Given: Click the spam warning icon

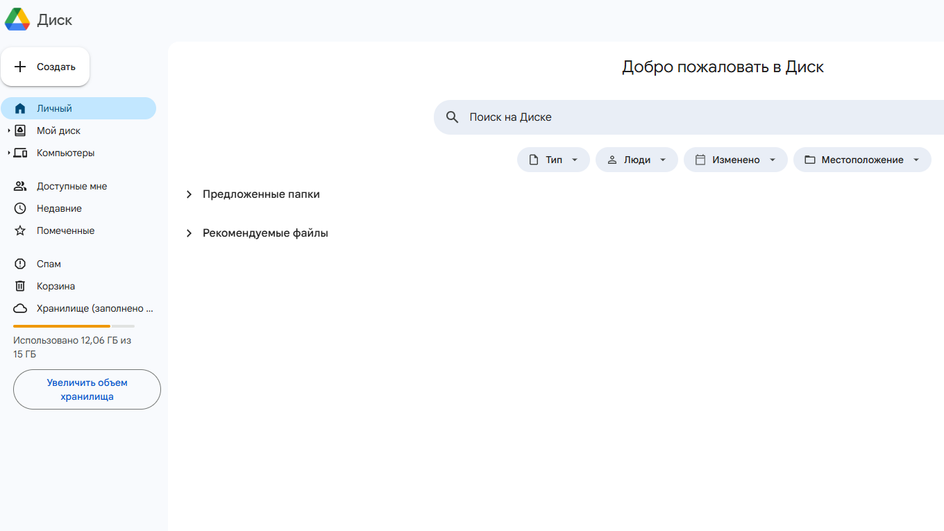Looking at the screenshot, I should [x=20, y=264].
